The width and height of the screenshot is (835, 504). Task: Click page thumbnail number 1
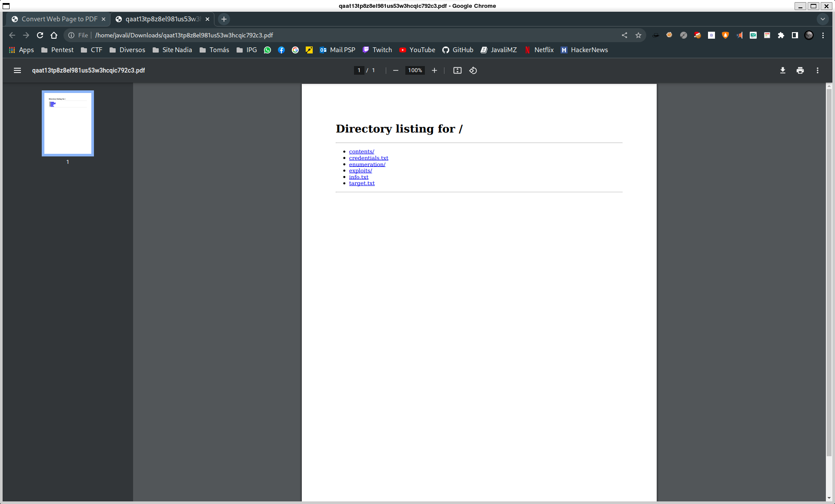click(67, 123)
